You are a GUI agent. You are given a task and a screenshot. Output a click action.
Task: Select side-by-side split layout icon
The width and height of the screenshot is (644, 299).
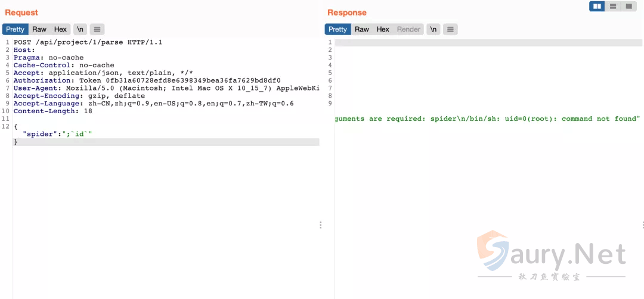[x=597, y=7]
